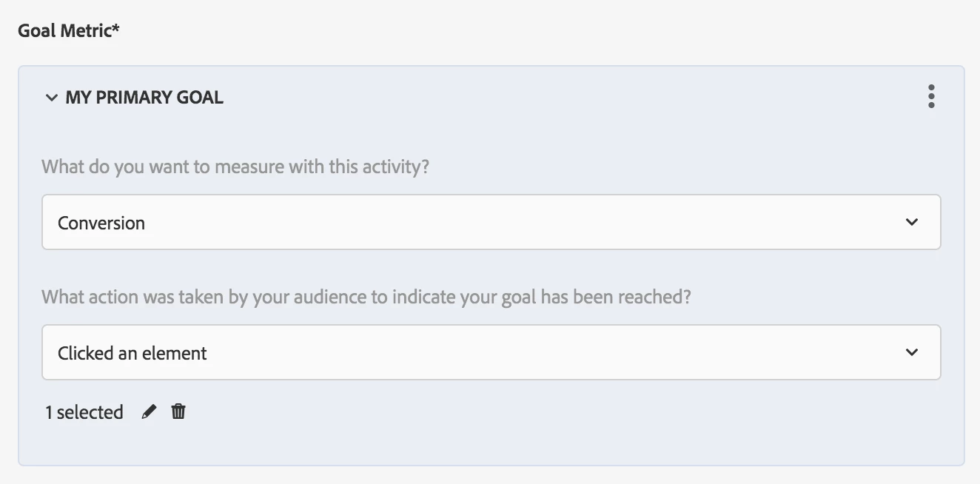Click the Goal Metric section label
Image resolution: width=980 pixels, height=484 pixels.
coord(64,31)
